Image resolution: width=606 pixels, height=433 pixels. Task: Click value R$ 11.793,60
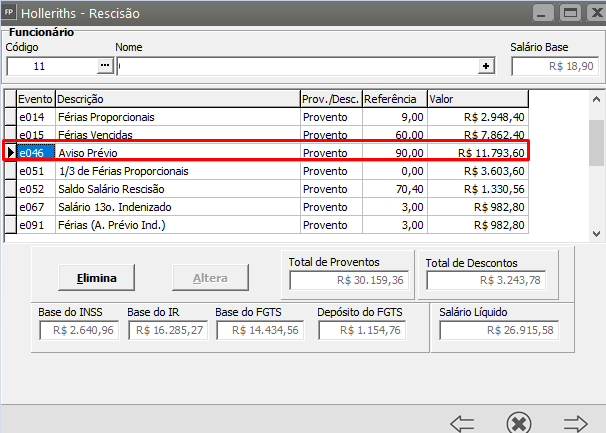[x=478, y=153]
